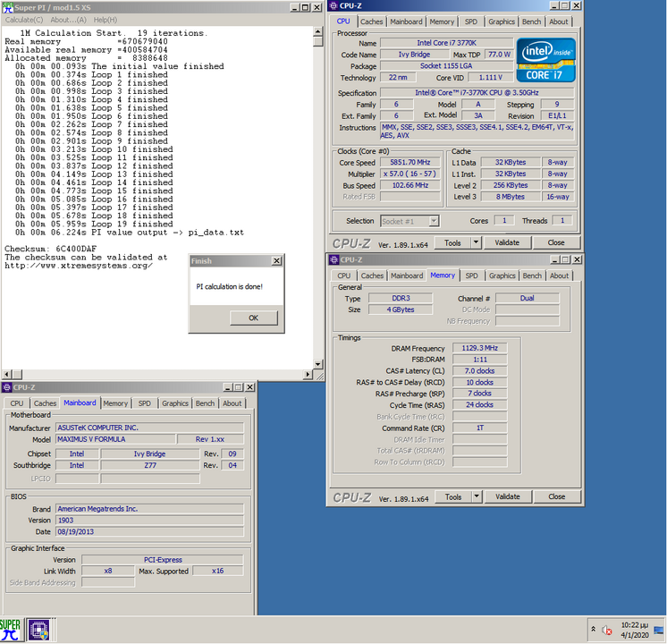
Task: Click the top CPU-Z window title icon
Action: [x=333, y=5]
